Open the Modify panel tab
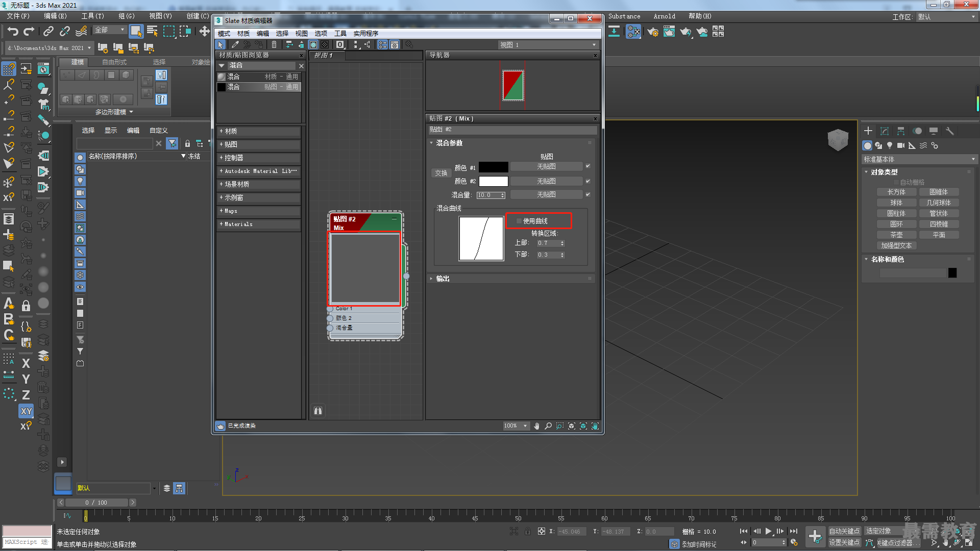Screen dimensions: 980x551 (885, 131)
